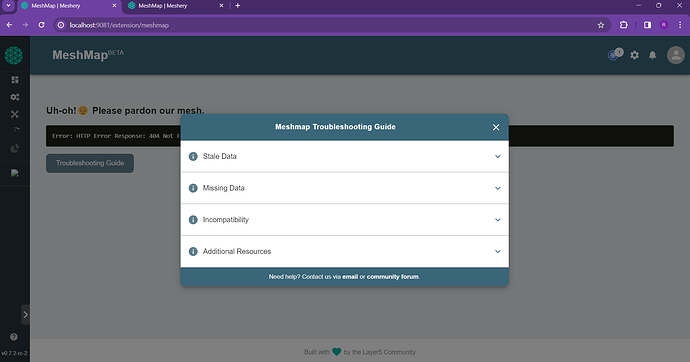Screen dimensions: 690x362
Task: Click the v0.7.2-rc-2 version label
Action: pos(14,353)
